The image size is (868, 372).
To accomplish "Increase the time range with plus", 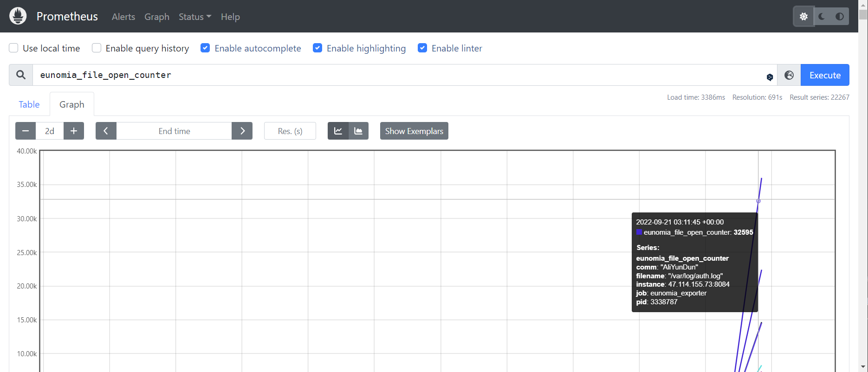I will (x=74, y=131).
